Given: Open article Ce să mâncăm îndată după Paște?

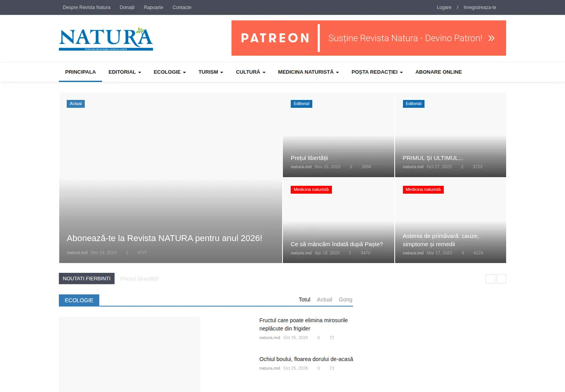Looking at the screenshot, I should tap(337, 244).
